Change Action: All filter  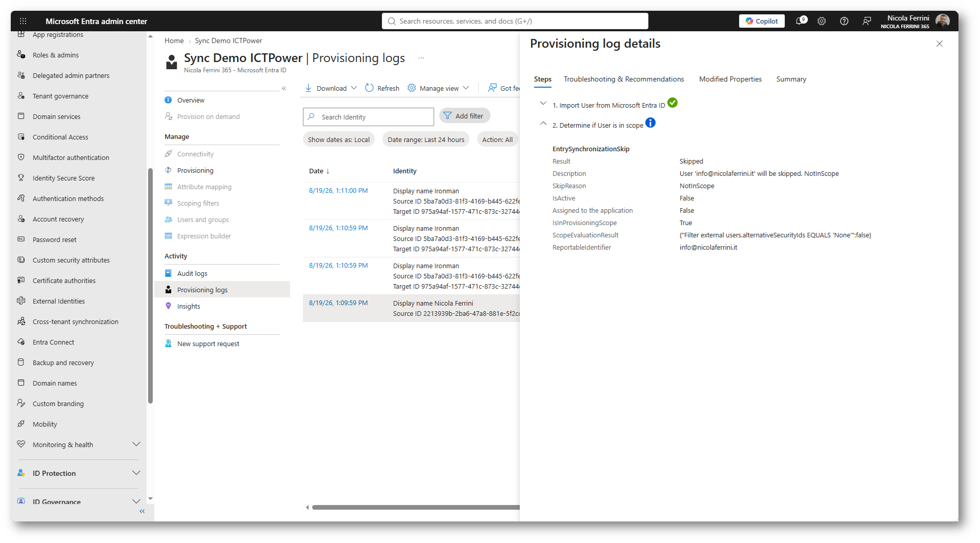tap(497, 139)
